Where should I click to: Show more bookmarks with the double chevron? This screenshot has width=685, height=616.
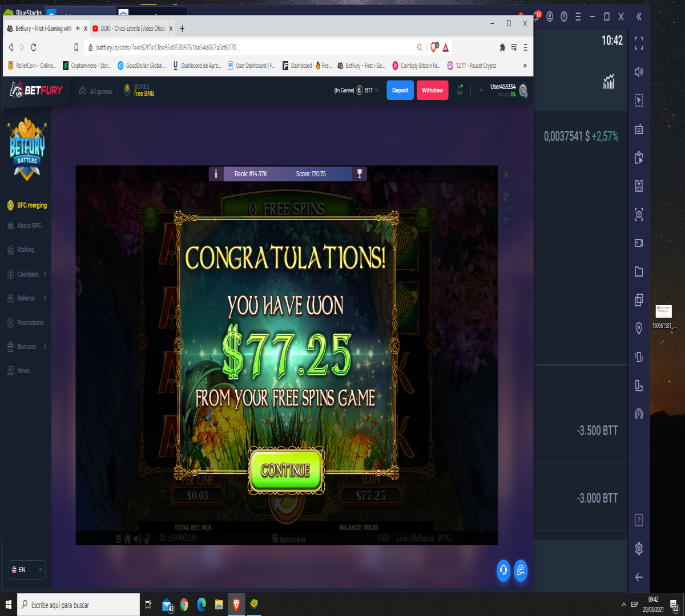[525, 66]
